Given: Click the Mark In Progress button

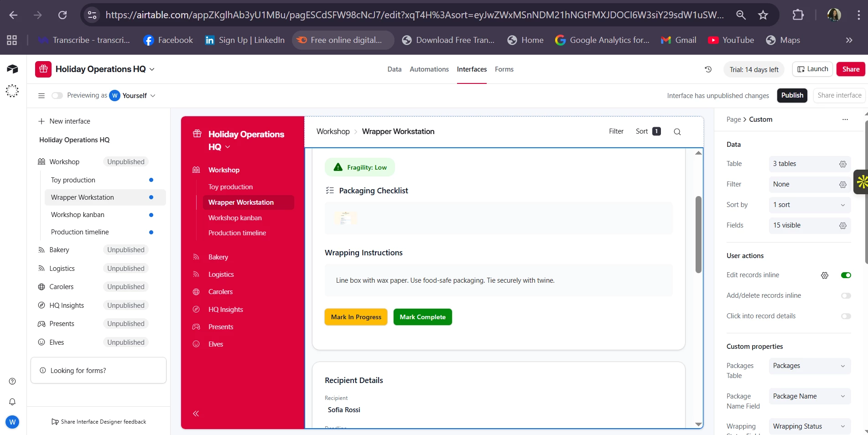Looking at the screenshot, I should point(356,317).
